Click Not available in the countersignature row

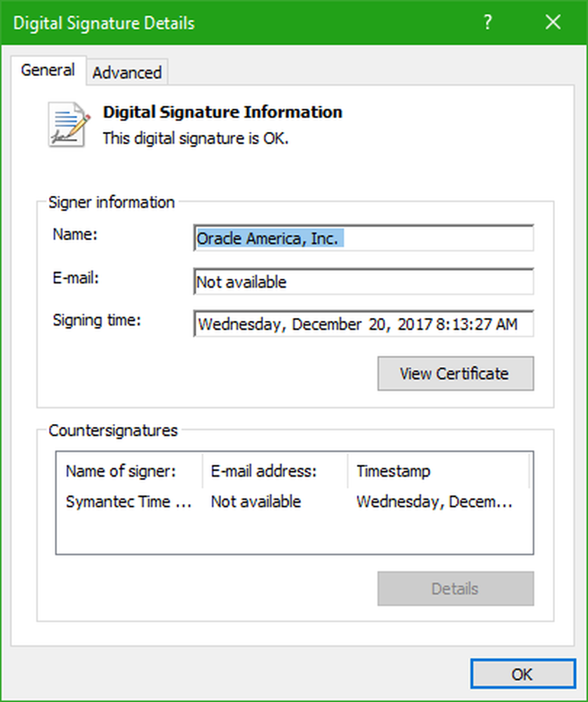256,502
